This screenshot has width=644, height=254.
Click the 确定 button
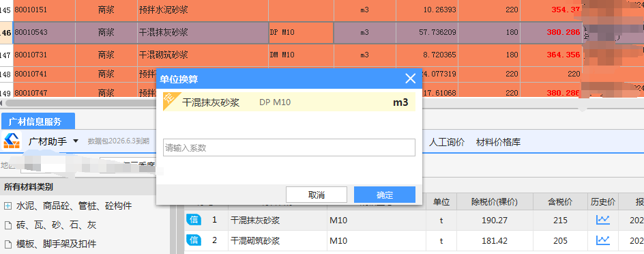point(385,195)
